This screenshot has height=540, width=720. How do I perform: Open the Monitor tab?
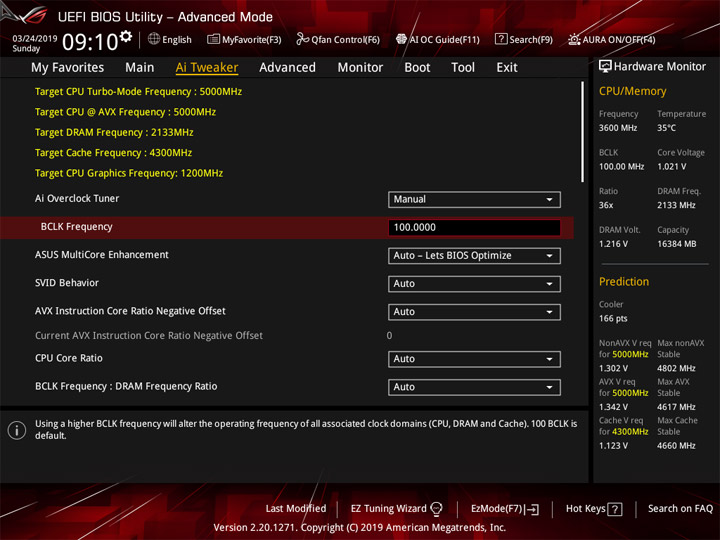pyautogui.click(x=360, y=68)
